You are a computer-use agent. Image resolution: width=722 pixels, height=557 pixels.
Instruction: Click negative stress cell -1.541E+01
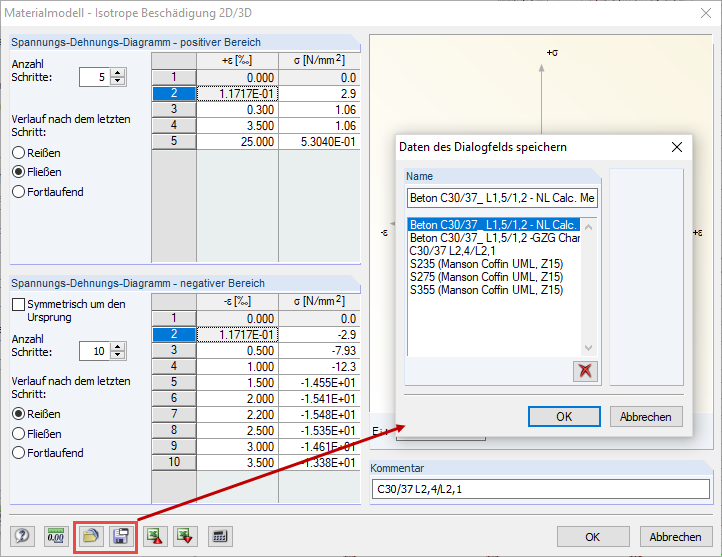click(x=319, y=398)
